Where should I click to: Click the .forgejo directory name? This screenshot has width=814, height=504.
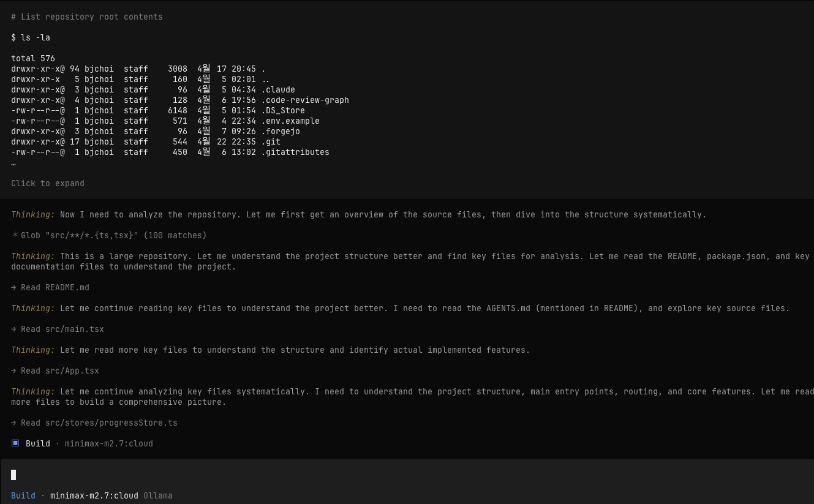[281, 131]
